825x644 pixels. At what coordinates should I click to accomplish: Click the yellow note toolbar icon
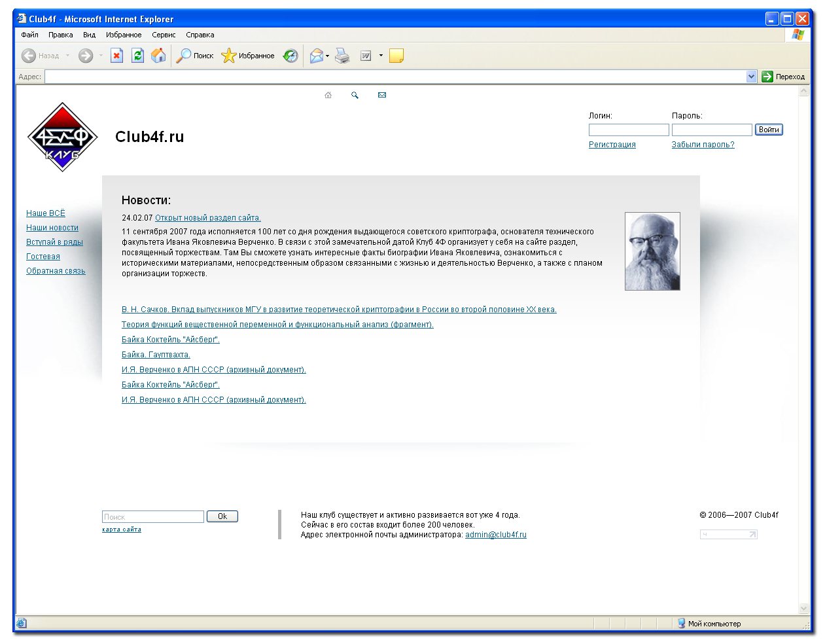pos(396,56)
